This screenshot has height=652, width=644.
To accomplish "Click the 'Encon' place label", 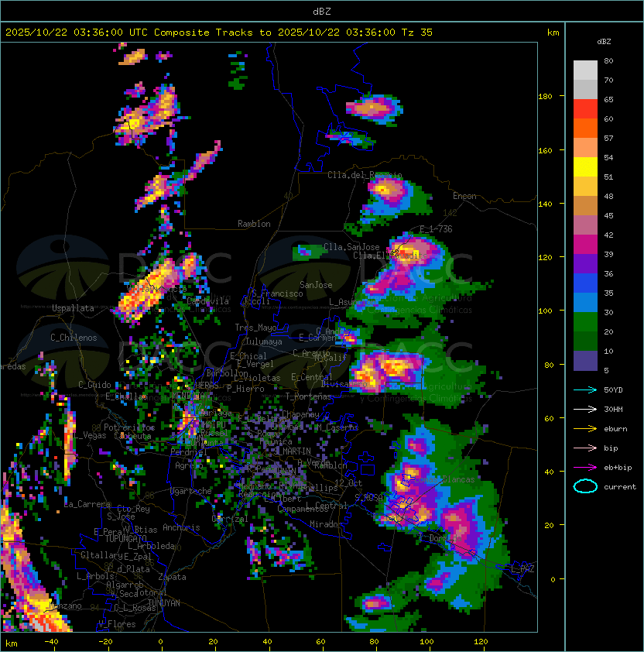I will (464, 196).
